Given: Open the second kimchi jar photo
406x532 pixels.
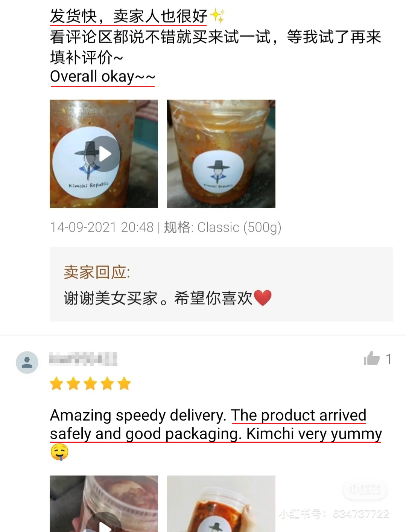Looking at the screenshot, I should pyautogui.click(x=221, y=154).
